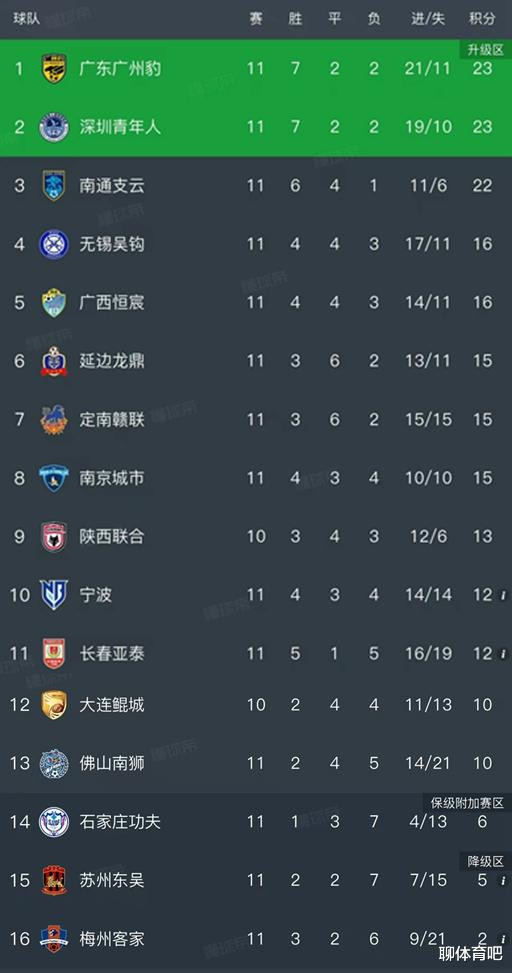Tap the 延边龙鼎 club emblem
Screen dimensions: 512x973
[x=54, y=361]
